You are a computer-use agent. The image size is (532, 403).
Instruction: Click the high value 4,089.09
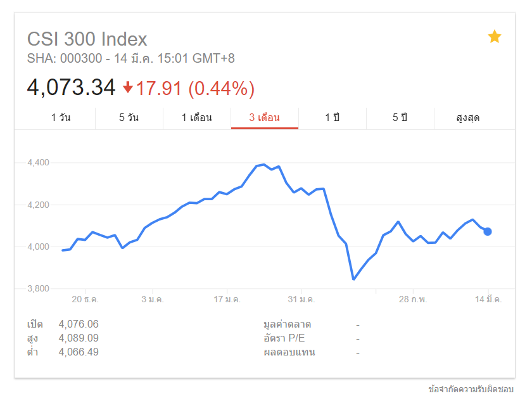pos(79,338)
